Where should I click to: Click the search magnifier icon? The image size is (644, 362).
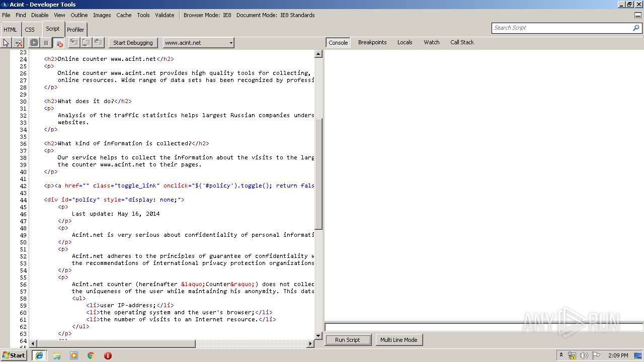pyautogui.click(x=636, y=28)
